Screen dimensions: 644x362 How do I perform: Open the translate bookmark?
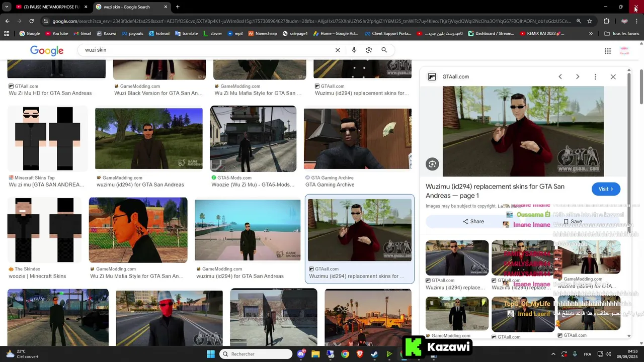pyautogui.click(x=186, y=34)
